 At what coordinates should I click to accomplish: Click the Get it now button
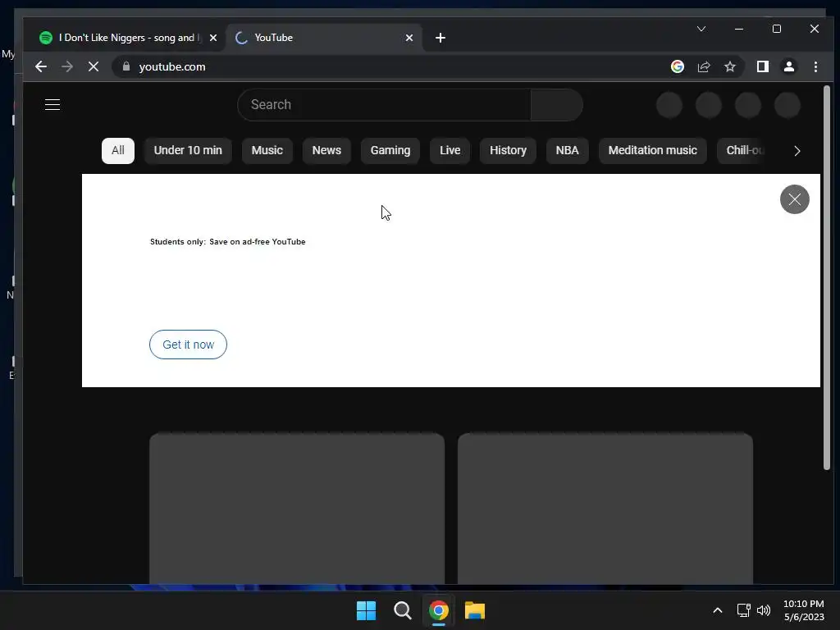(188, 345)
